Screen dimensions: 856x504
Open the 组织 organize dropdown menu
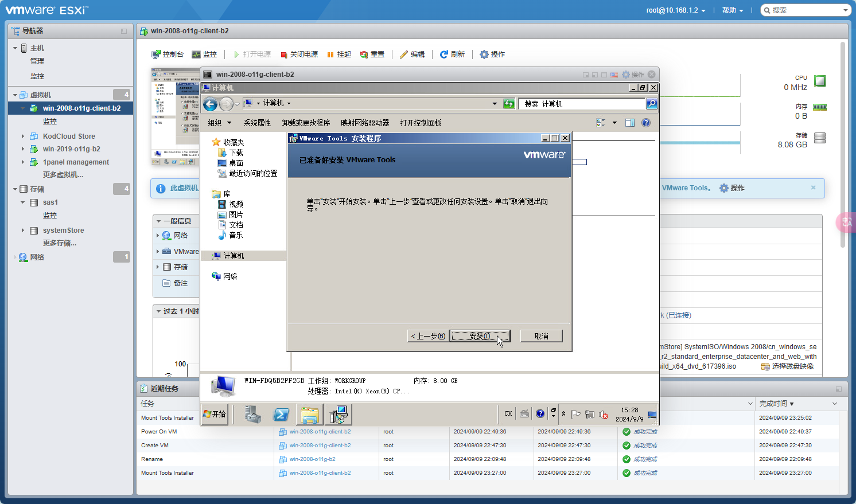220,123
